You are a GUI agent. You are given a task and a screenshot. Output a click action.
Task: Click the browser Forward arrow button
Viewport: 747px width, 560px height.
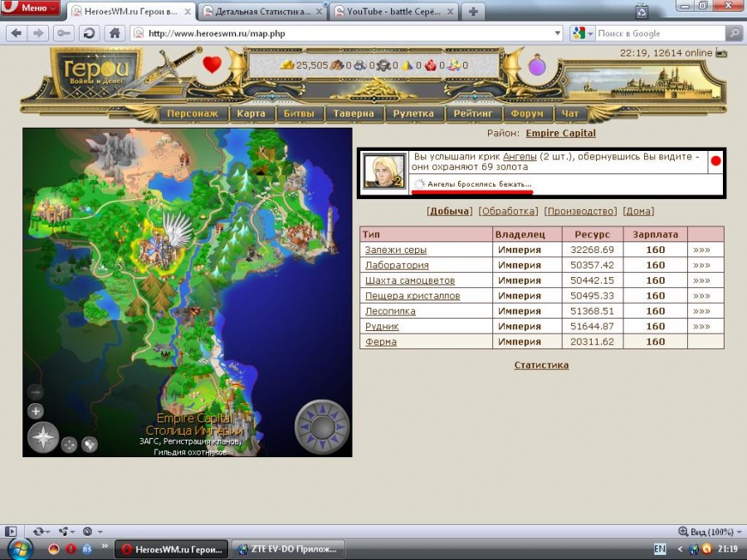(37, 33)
